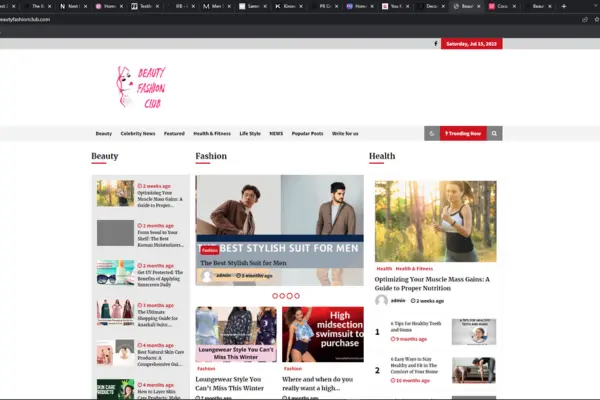
Task: Open the Popular Posts menu item
Action: pos(307,134)
